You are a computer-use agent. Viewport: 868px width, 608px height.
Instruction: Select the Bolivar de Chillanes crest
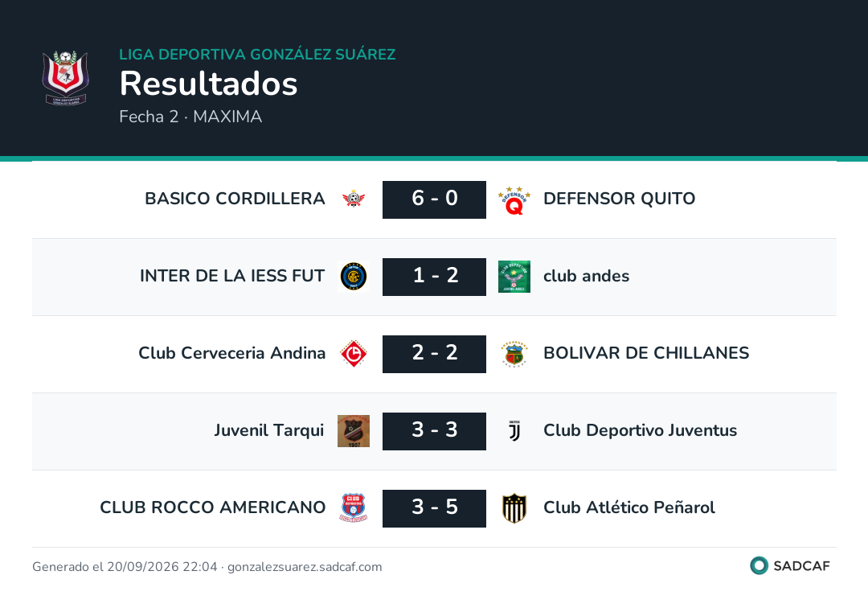pos(514,354)
